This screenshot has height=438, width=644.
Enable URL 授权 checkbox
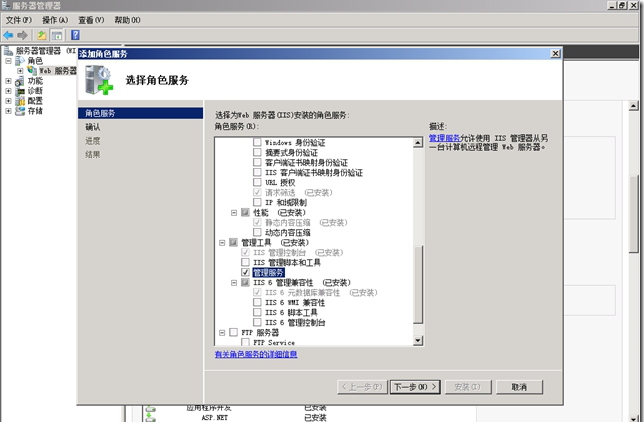tap(257, 182)
